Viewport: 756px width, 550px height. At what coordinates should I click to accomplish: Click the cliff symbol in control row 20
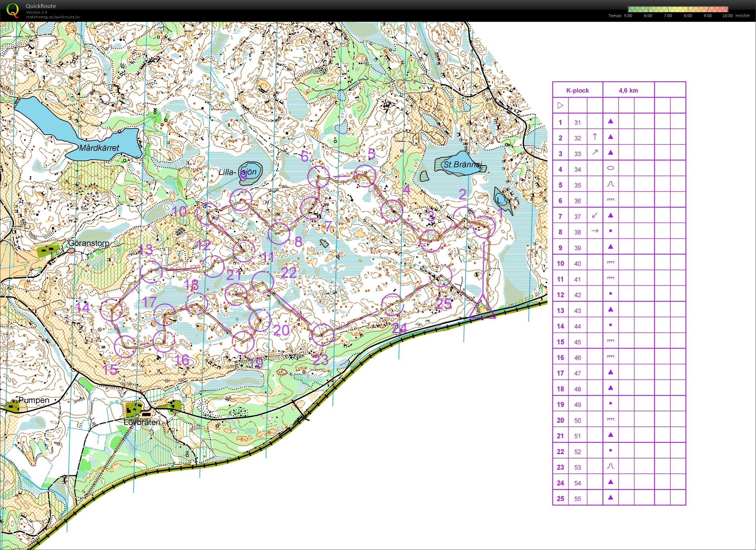coord(611,419)
